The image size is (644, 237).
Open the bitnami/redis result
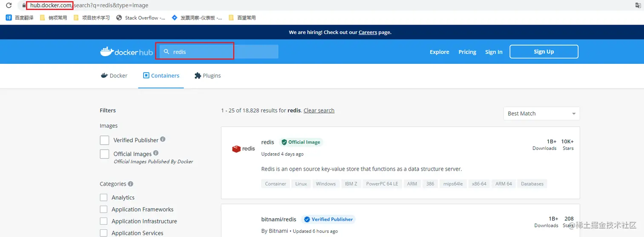pos(279,220)
